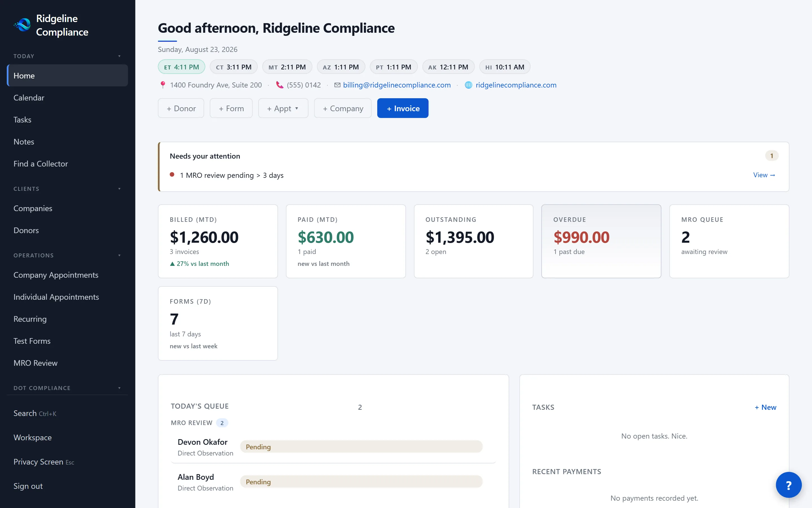Open MRO Review in sidebar
Image resolution: width=812 pixels, height=508 pixels.
[67, 363]
